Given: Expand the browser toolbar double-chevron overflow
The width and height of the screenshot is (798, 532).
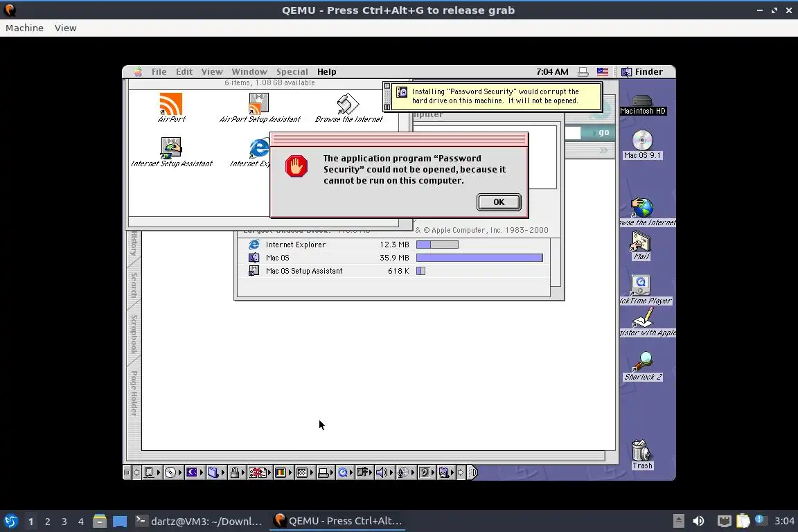Looking at the screenshot, I should pyautogui.click(x=603, y=150).
